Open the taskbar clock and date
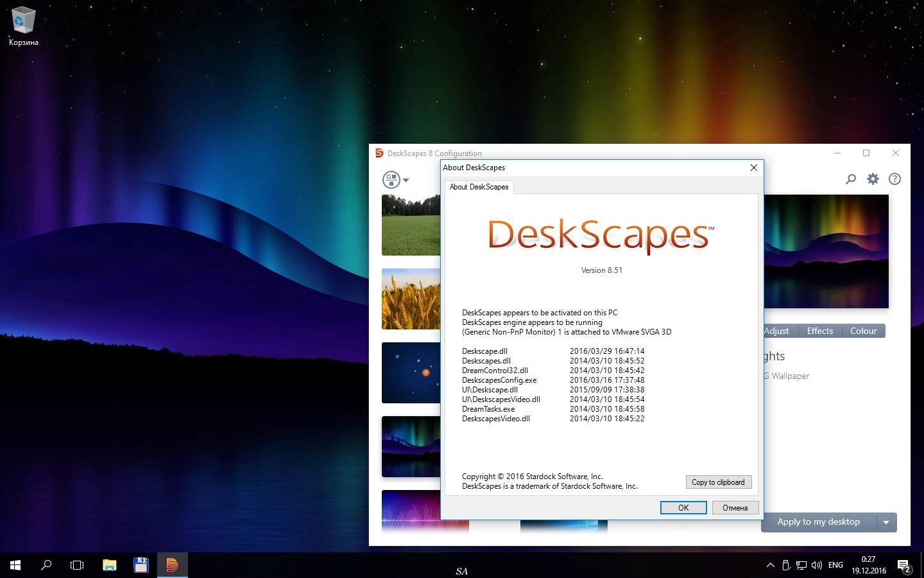Screen dimensions: 924x578 (869, 565)
